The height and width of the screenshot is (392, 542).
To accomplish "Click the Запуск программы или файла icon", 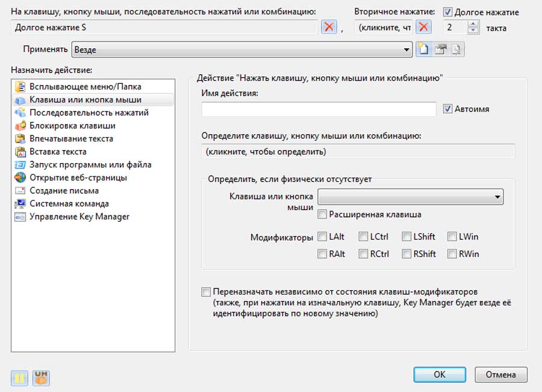I will point(20,165).
